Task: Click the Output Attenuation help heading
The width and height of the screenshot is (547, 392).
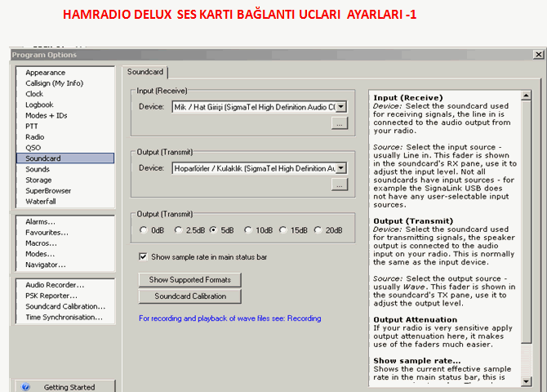Action: pos(415,320)
